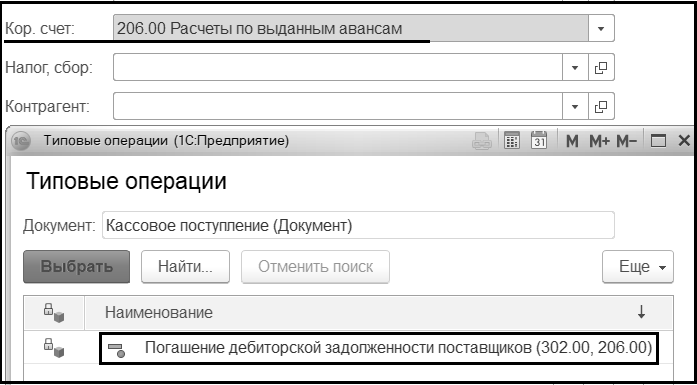Expand the Контрагент dropdown arrow
Screen dimensions: 697x385
[576, 106]
